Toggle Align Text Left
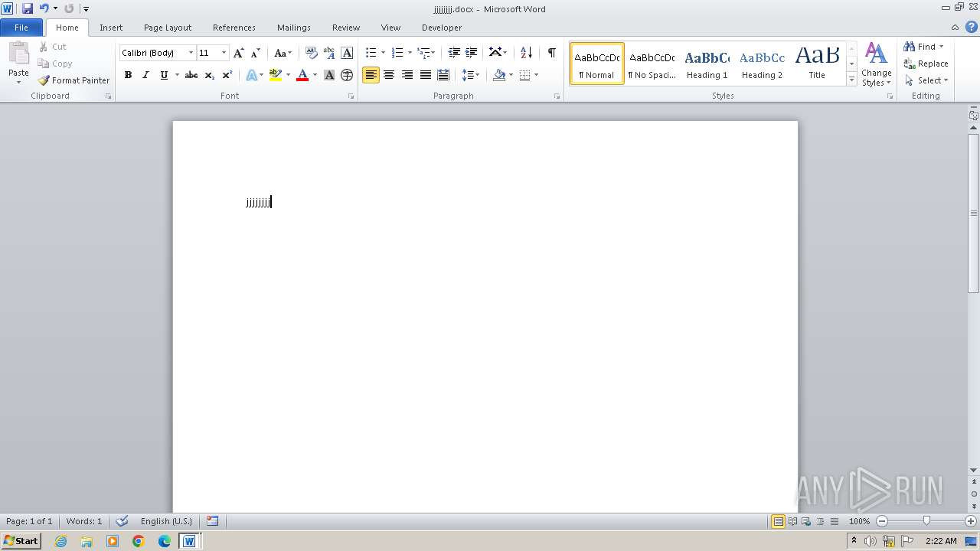980x551 pixels. click(x=371, y=75)
